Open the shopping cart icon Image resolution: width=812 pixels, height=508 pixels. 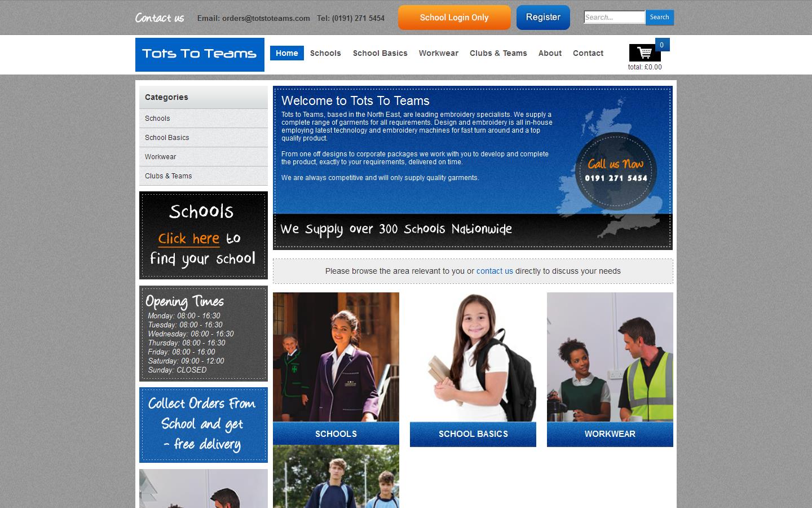(644, 52)
